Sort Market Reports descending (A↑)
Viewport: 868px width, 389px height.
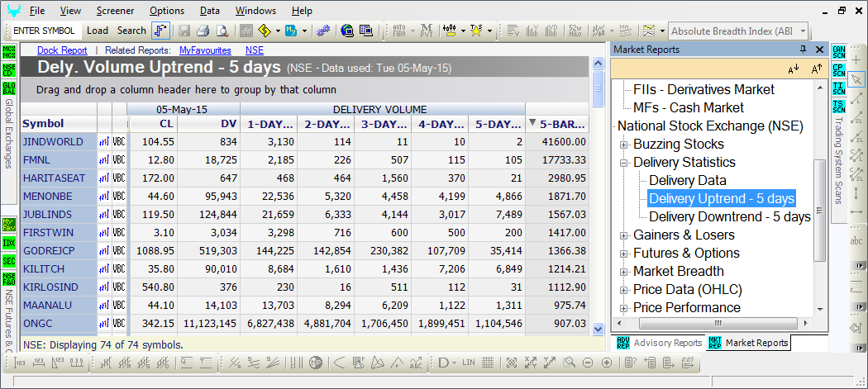pos(817,69)
